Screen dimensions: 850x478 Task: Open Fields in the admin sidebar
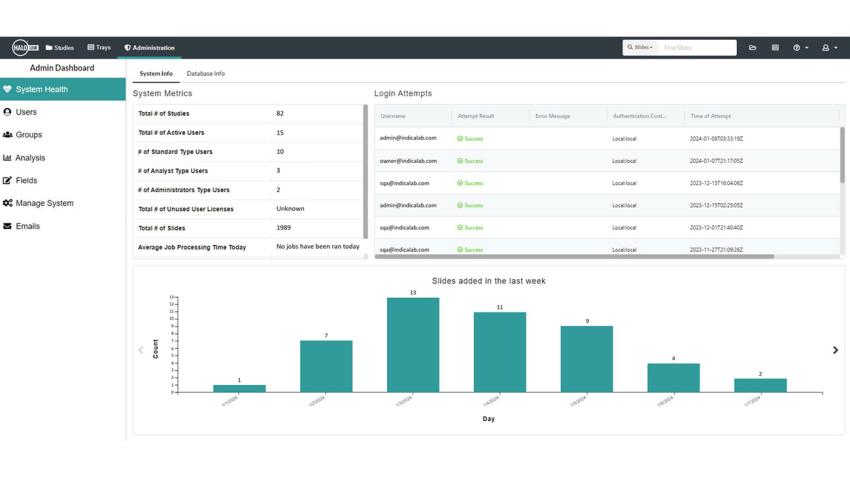[x=26, y=181]
